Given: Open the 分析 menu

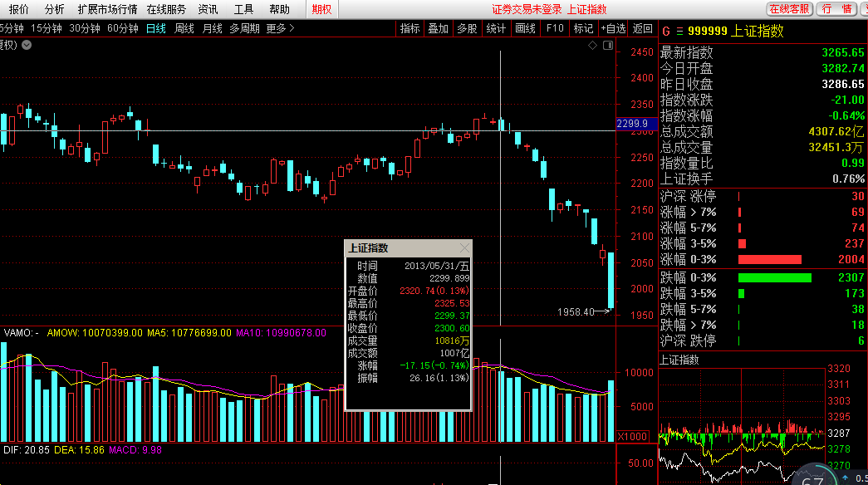Looking at the screenshot, I should click(54, 9).
